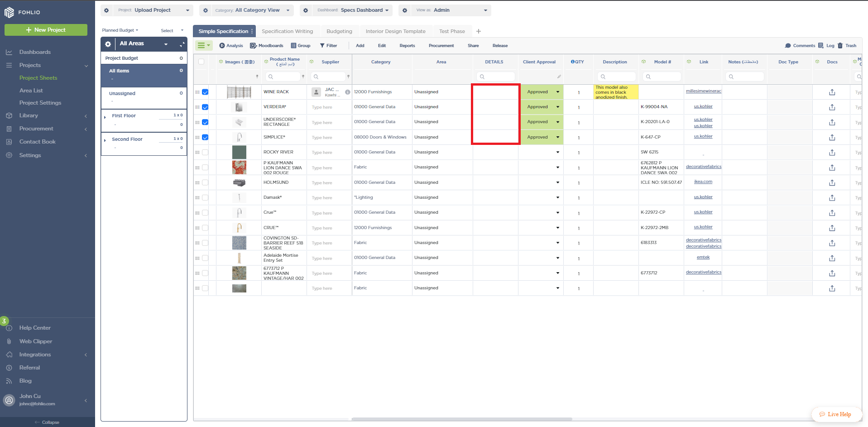
Task: Open the Dashboard dropdown showing Specs Dashboard
Action: [x=352, y=10]
